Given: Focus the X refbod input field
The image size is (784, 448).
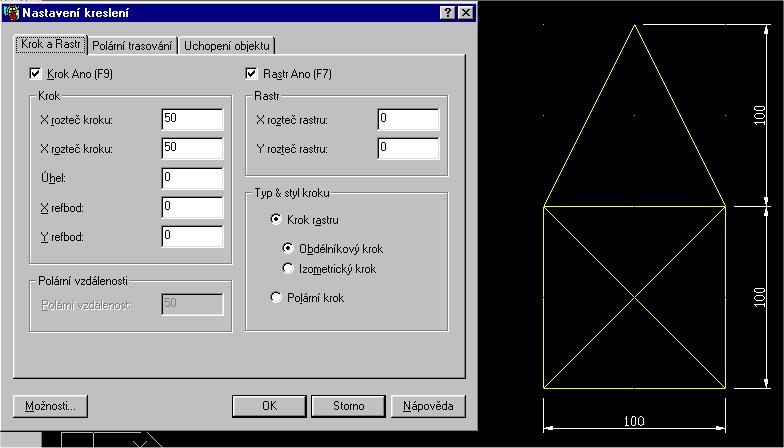Looking at the screenshot, I should (x=192, y=207).
